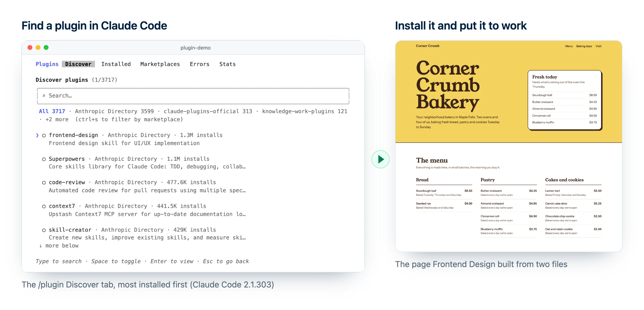Click the skill-creator plugin name
This screenshot has height=310, width=644.
coord(70,230)
